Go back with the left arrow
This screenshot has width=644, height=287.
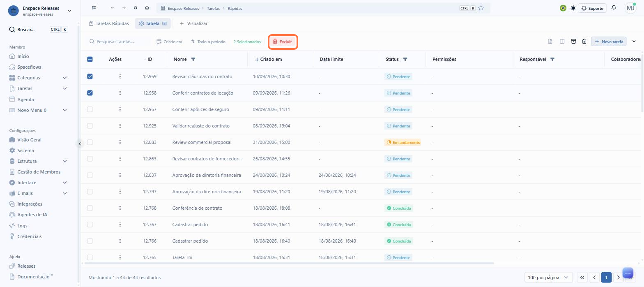tap(113, 8)
